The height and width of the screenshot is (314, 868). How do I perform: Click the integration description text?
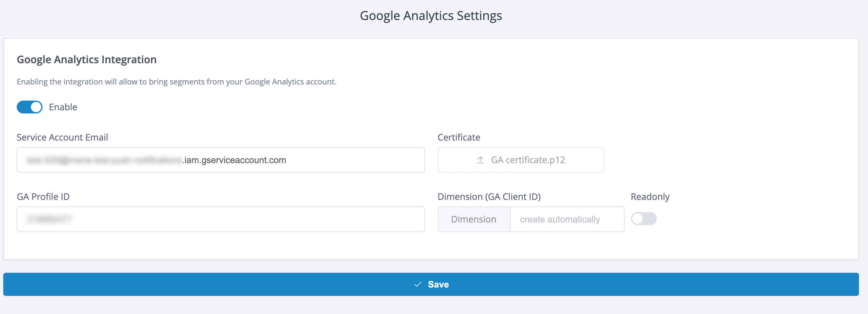tap(176, 82)
